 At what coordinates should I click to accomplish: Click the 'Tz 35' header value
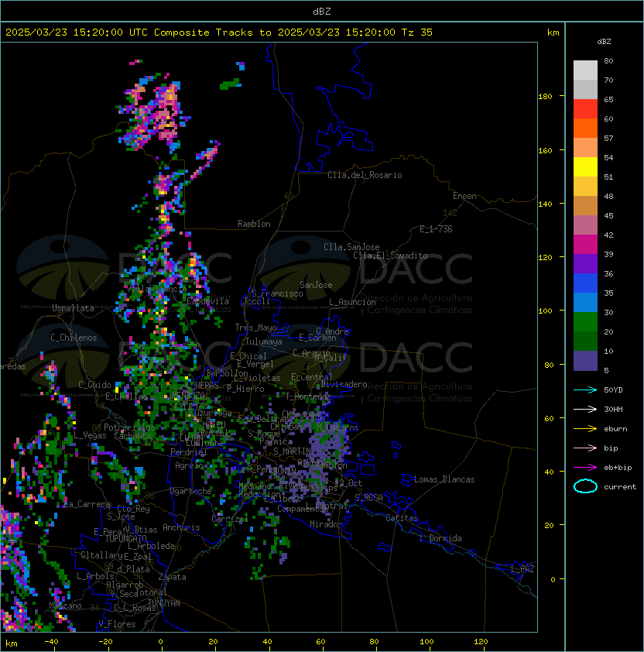pos(417,33)
